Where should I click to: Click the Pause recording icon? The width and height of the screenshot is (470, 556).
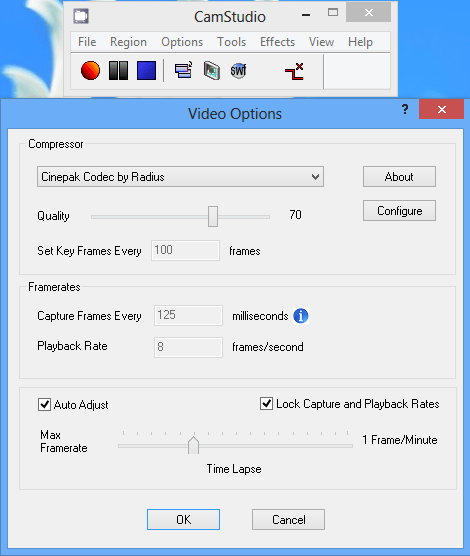tap(118, 70)
